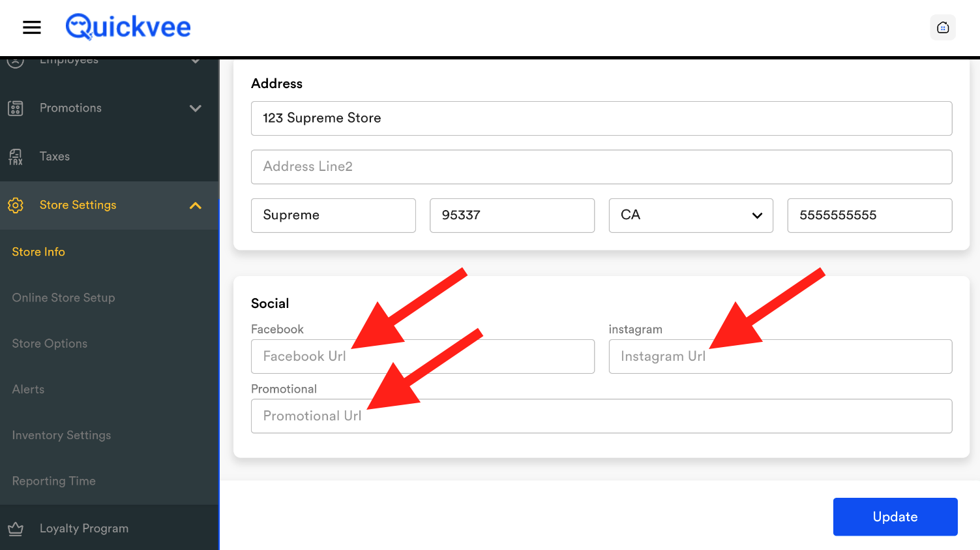Open the hamburger menu
This screenshot has width=980, height=550.
(x=32, y=27)
